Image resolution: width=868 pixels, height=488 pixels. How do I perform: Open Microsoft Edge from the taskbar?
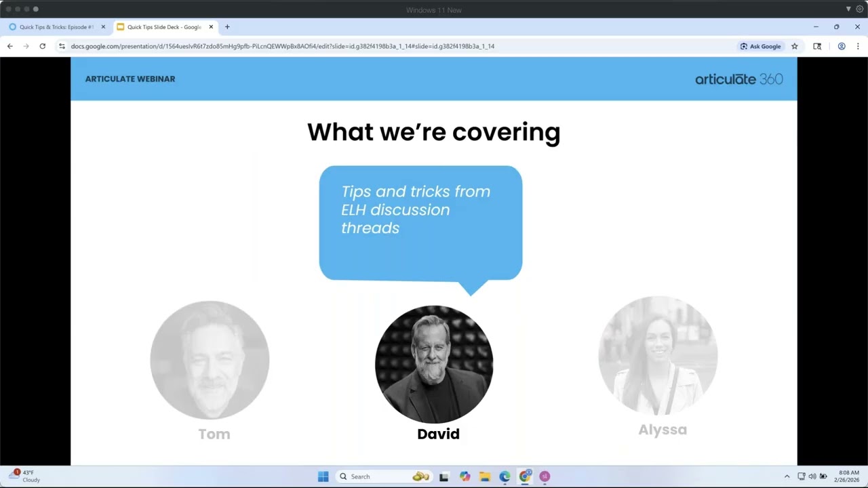coord(505,476)
